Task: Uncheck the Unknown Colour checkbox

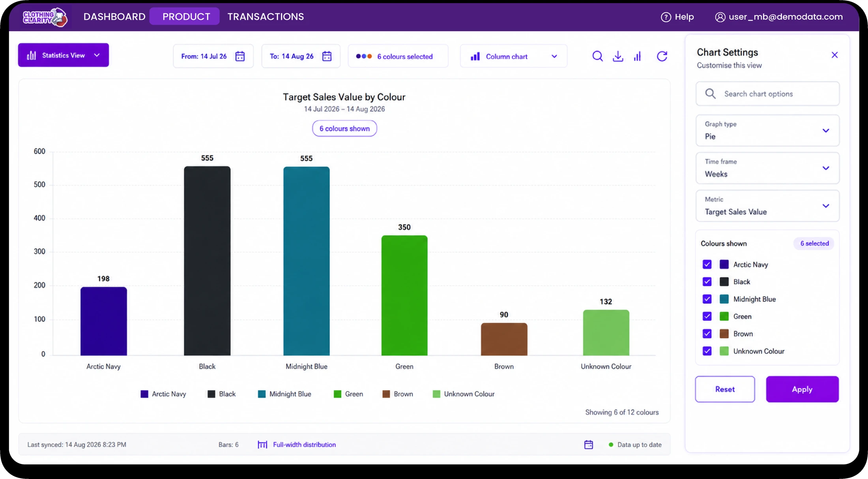Action: pyautogui.click(x=707, y=351)
